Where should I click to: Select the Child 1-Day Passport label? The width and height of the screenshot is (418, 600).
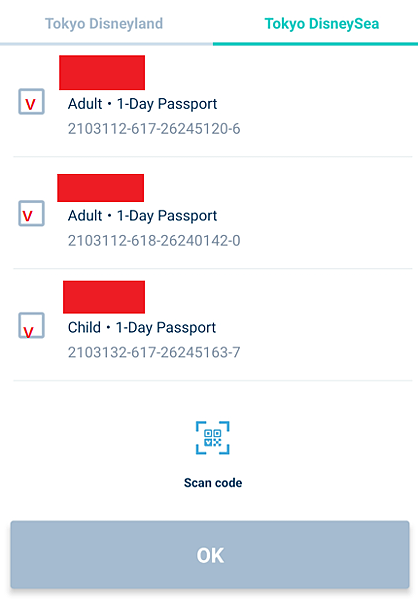(142, 328)
